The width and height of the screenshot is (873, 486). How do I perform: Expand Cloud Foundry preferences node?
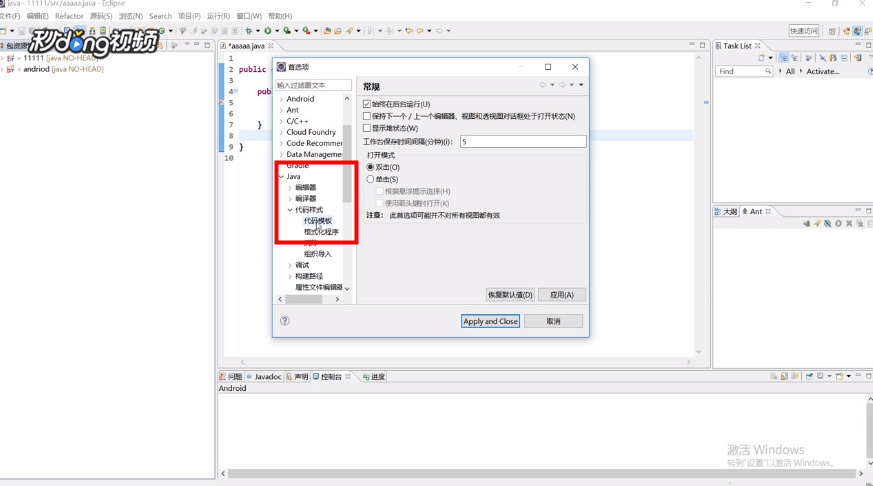281,132
